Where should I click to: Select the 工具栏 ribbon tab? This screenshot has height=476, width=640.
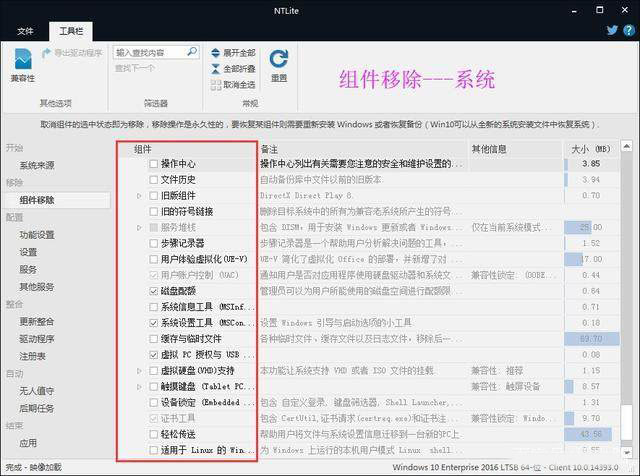(x=71, y=31)
